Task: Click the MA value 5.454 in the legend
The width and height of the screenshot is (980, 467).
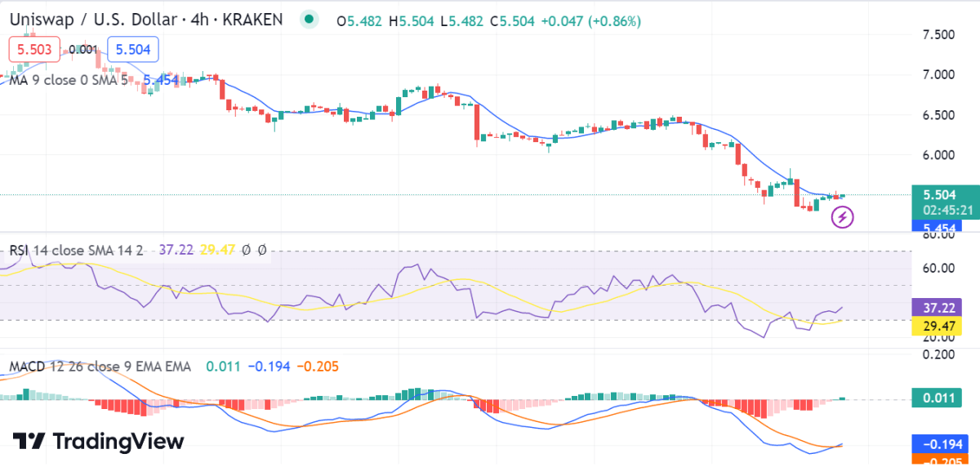Action: (162, 81)
